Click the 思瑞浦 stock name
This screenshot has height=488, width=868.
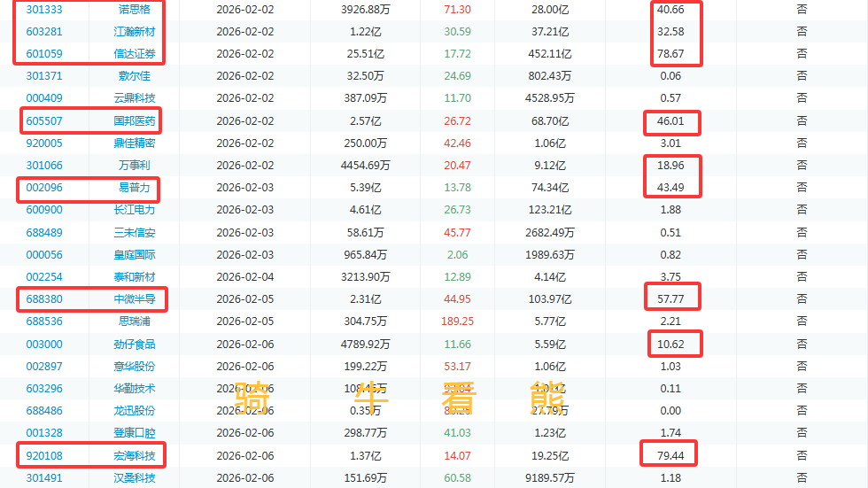135,321
